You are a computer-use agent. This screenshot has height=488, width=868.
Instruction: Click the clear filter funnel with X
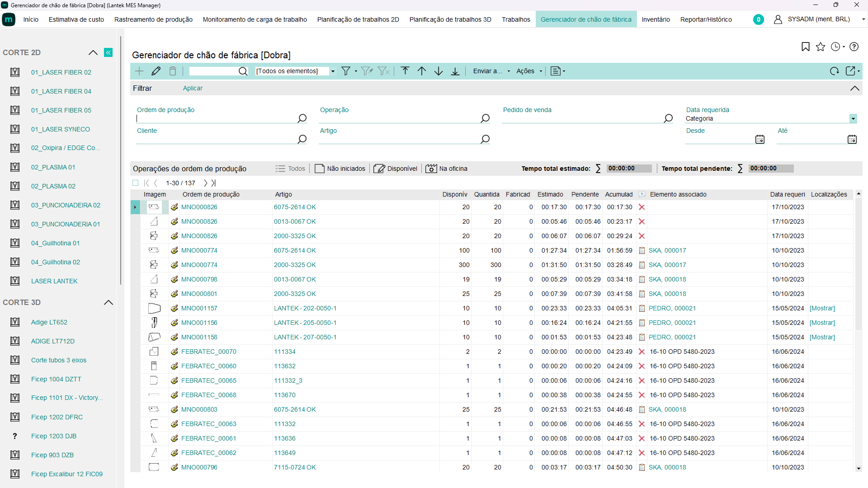tap(383, 71)
